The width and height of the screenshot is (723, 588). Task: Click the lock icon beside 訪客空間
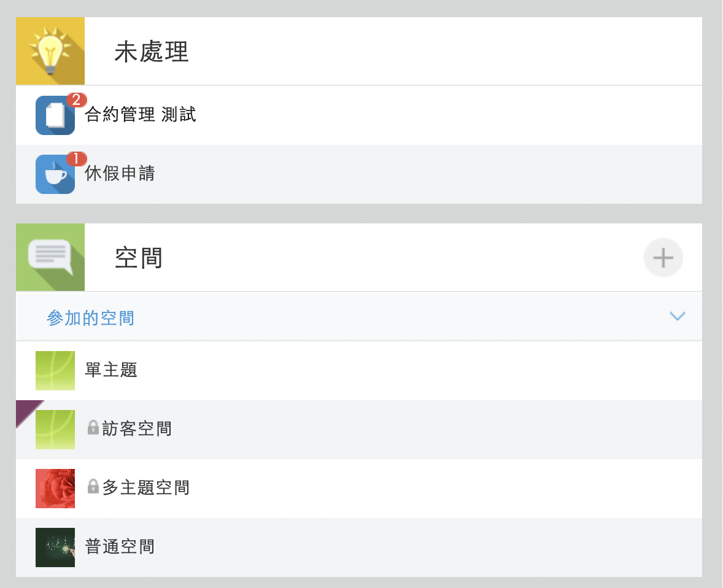93,428
